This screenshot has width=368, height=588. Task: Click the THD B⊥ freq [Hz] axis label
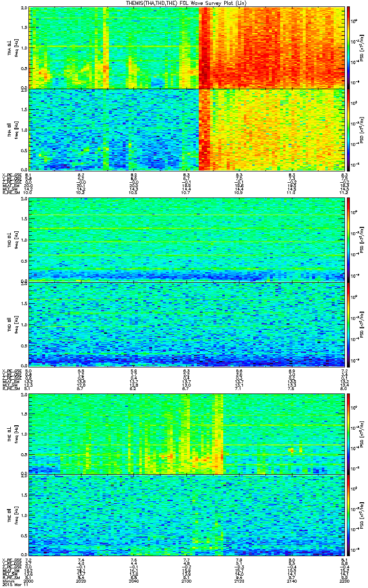(x=17, y=239)
